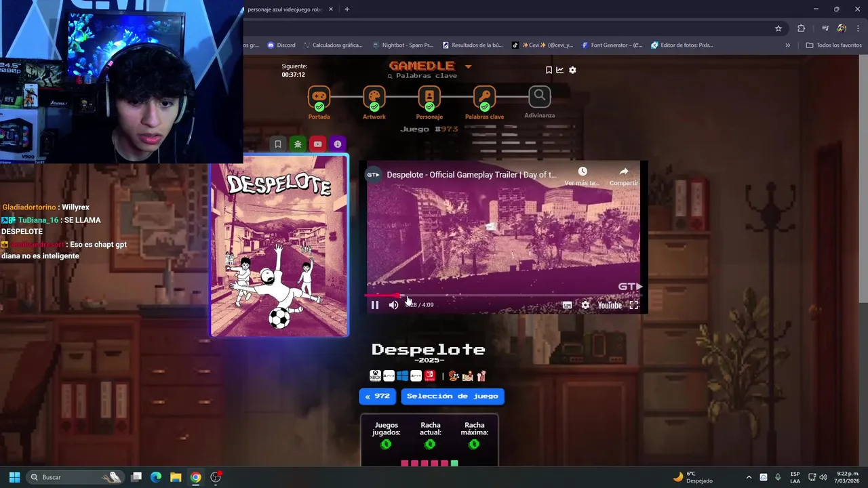The height and width of the screenshot is (488, 868).
Task: Open the Despelote cover art image
Action: pos(279,245)
